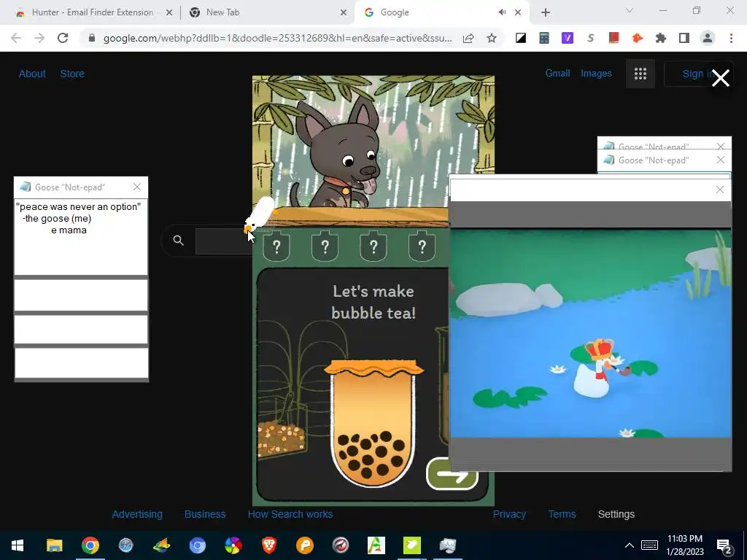Open the Settings footer menu

click(616, 514)
